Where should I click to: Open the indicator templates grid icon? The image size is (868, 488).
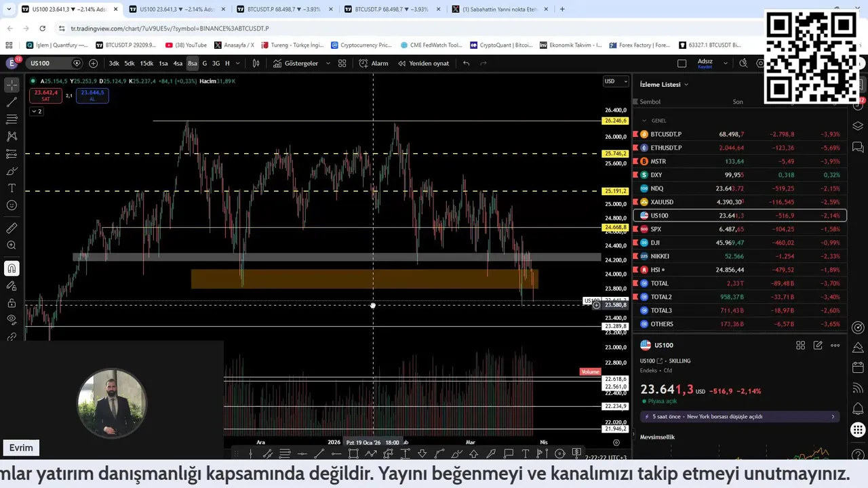[342, 63]
